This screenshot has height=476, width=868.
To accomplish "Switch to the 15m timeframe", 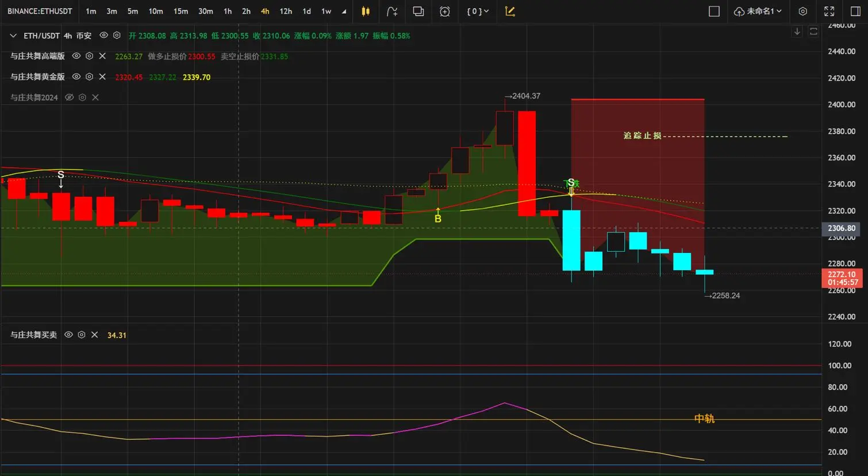I will pyautogui.click(x=180, y=11).
